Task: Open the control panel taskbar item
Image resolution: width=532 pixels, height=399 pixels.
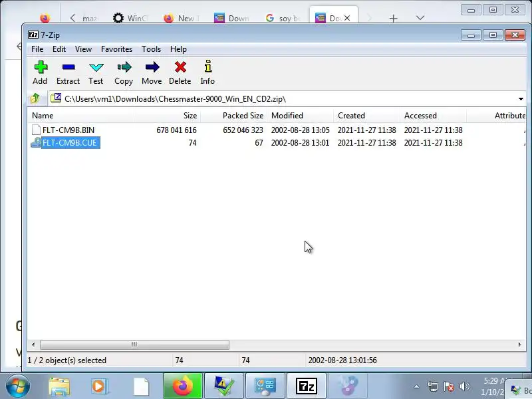Action: [x=265, y=386]
